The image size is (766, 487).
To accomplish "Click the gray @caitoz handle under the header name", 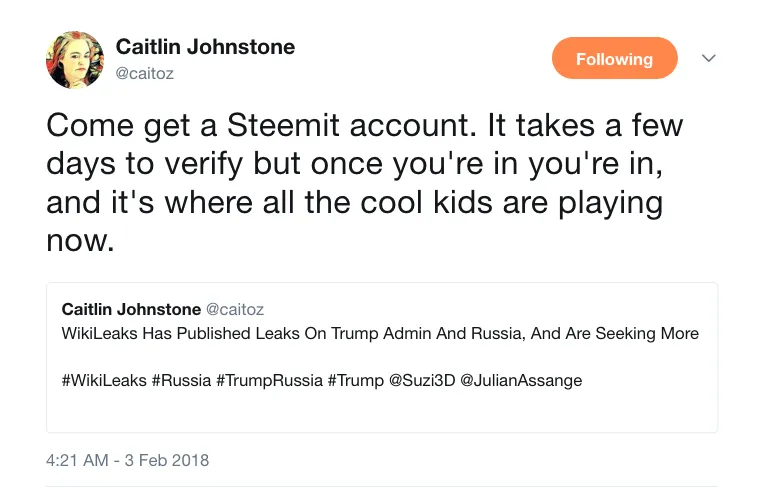I will coord(147,72).
